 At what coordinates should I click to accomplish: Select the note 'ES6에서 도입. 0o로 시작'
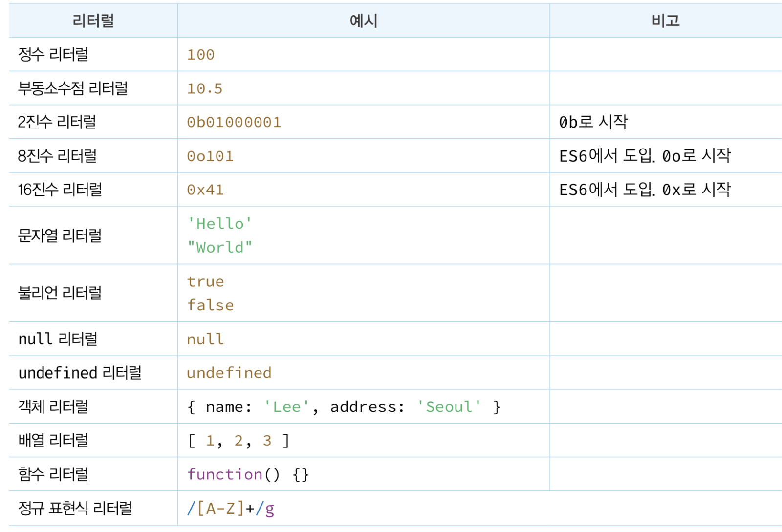coord(645,156)
